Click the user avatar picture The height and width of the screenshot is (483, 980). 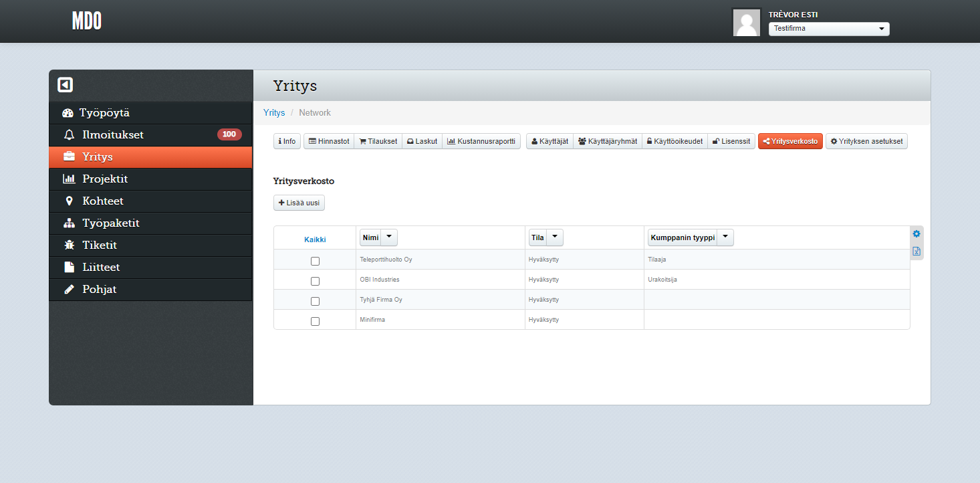[747, 22]
